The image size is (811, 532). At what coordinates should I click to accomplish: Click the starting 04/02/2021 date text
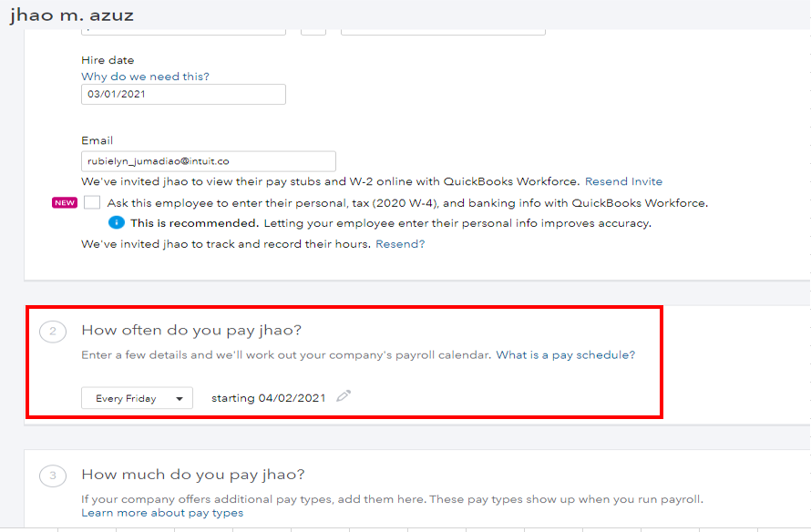(x=268, y=398)
